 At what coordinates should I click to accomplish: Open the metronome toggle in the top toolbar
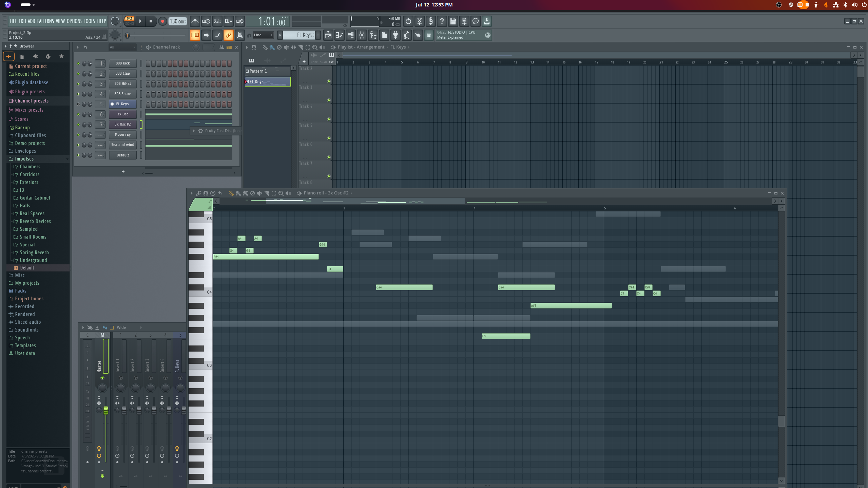[195, 21]
